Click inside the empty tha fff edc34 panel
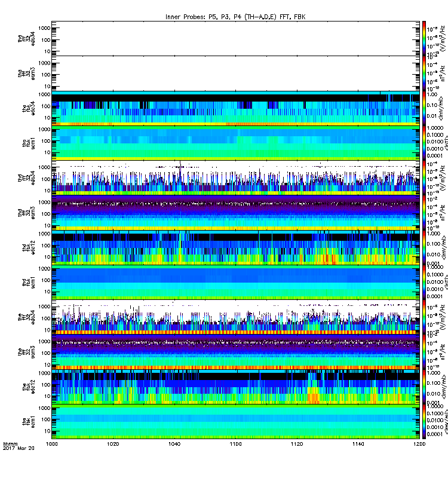The height and width of the screenshot is (478, 448). pyautogui.click(x=235, y=38)
